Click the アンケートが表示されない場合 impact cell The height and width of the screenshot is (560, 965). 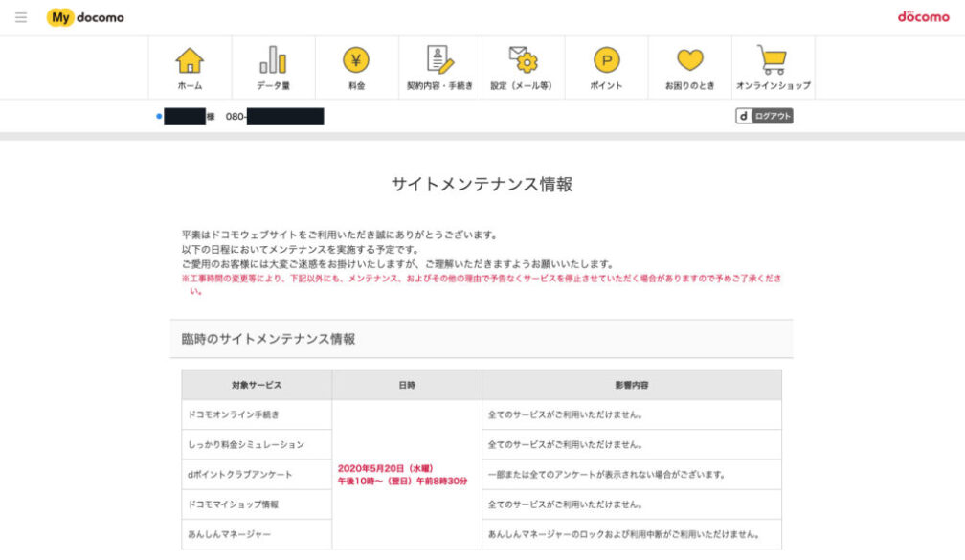pos(632,475)
